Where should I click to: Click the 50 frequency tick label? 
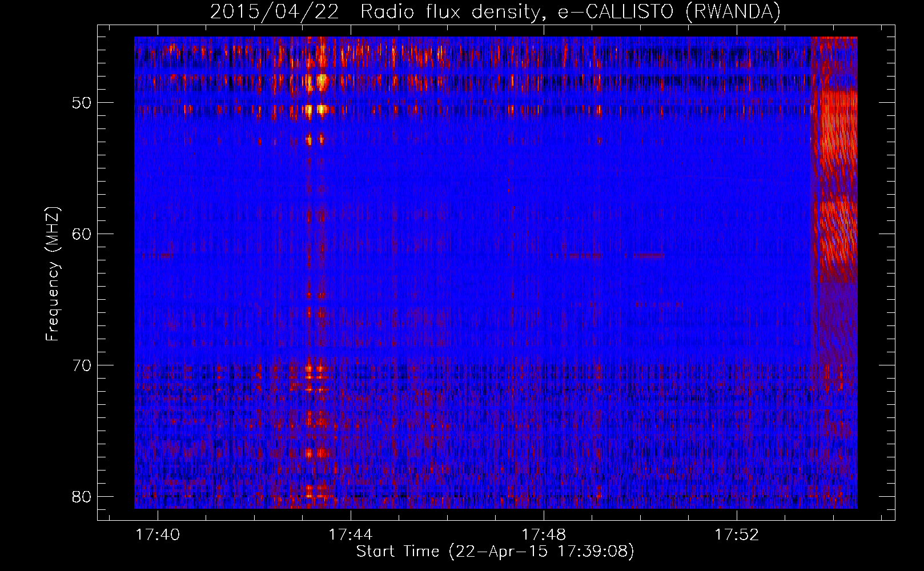tap(82, 103)
